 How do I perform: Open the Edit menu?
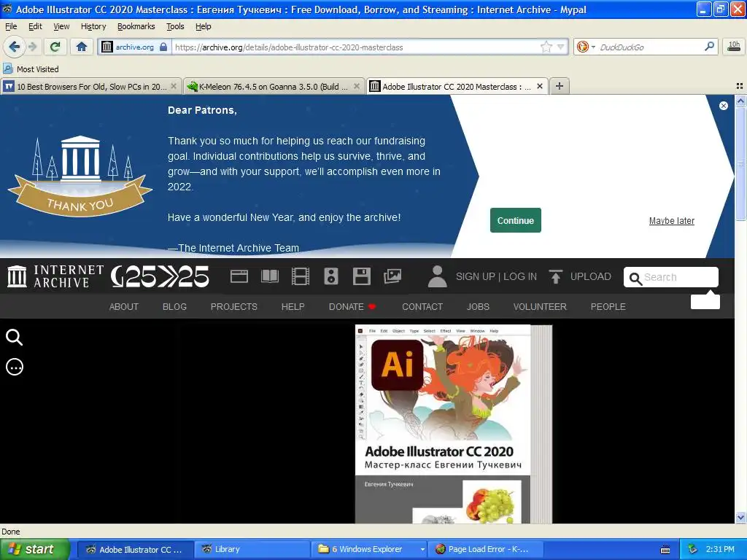[35, 26]
